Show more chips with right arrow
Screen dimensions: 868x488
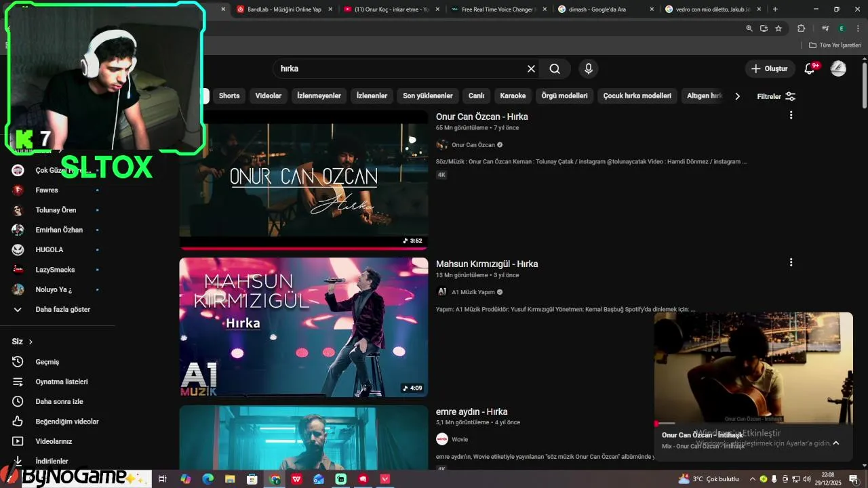tap(738, 96)
